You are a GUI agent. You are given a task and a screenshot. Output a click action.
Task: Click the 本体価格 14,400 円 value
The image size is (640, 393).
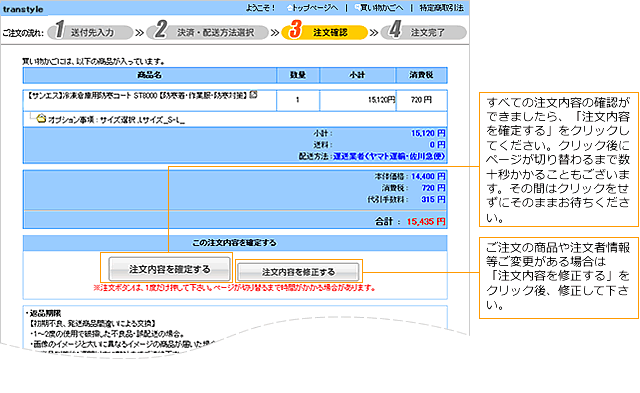click(428, 176)
